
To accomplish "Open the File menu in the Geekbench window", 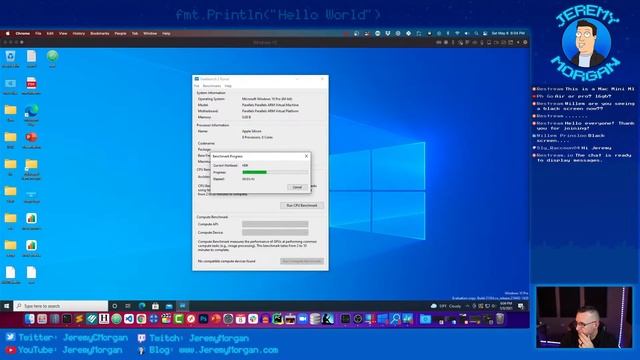I will tap(197, 86).
